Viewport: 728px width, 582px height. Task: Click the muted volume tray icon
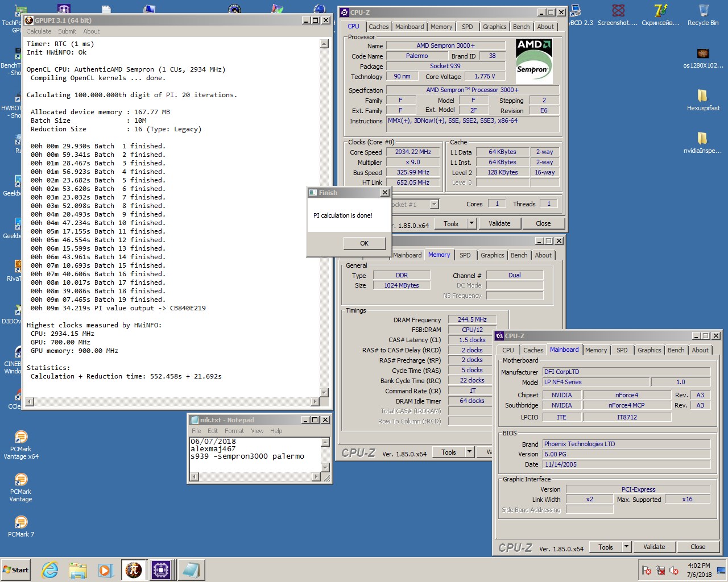[674, 570]
